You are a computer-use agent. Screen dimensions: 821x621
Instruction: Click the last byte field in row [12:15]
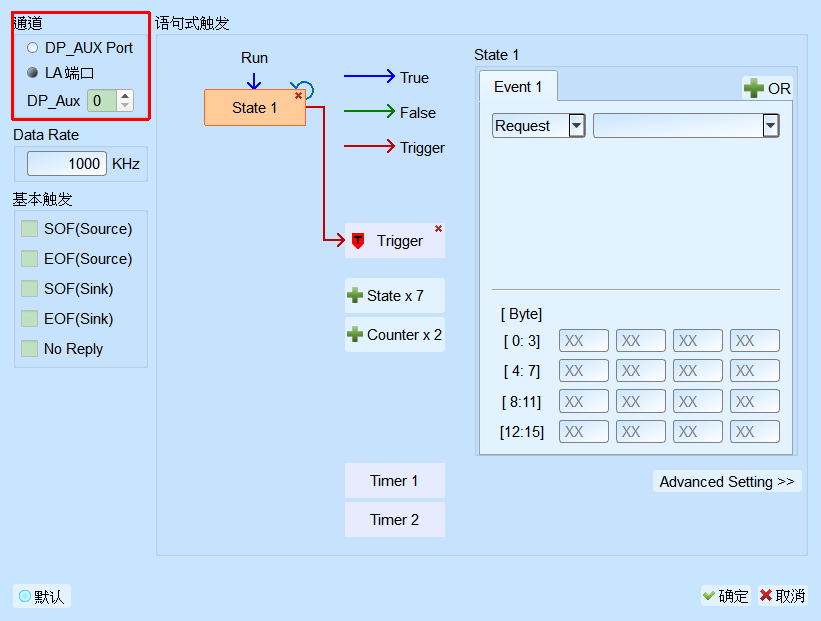tap(755, 431)
